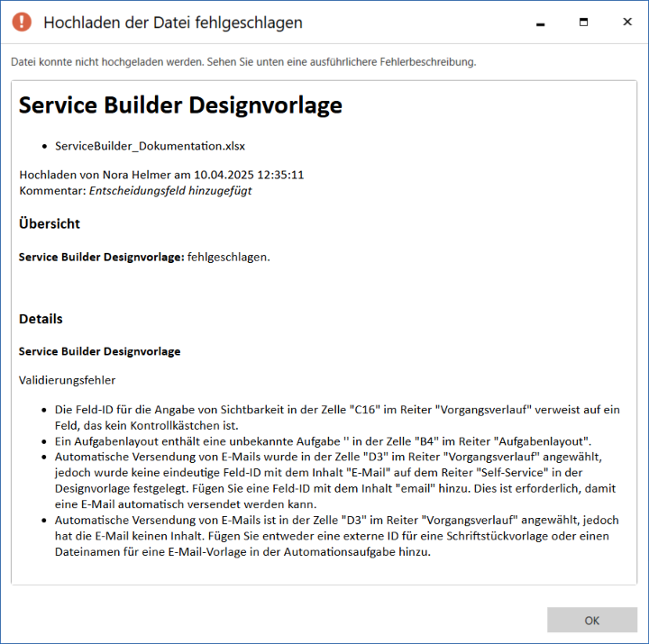Screen dimensions: 649x644
Task: Close the upload failed dialog
Action: click(x=626, y=23)
